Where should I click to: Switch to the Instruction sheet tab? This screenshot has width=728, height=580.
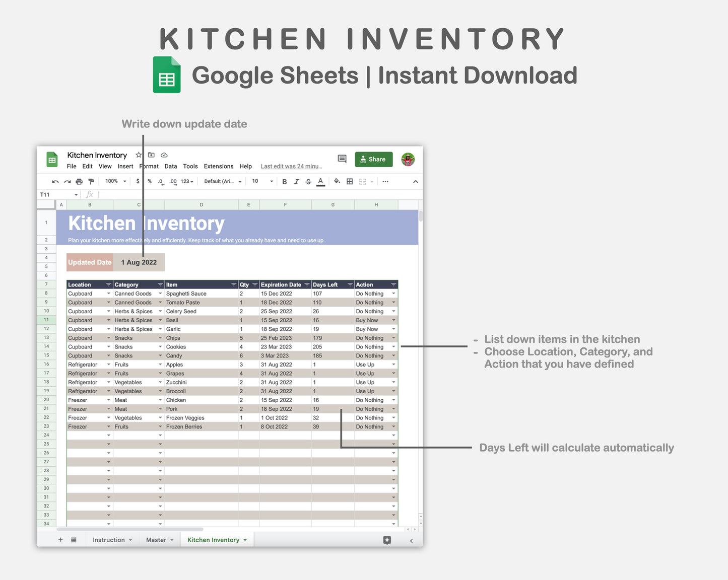click(109, 539)
